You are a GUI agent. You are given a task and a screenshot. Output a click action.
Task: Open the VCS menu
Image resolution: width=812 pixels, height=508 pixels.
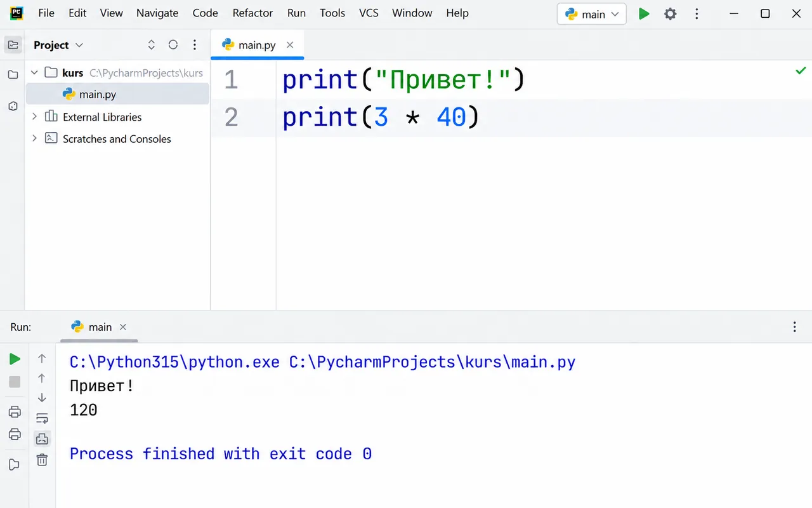(369, 13)
